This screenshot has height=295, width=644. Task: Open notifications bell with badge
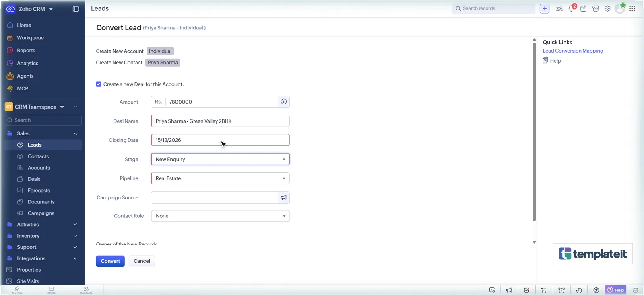click(572, 8)
